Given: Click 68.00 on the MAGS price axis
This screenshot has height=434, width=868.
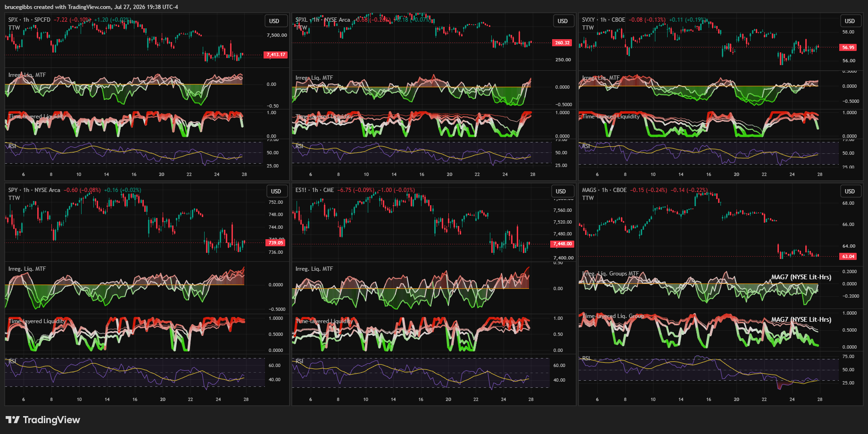Looking at the screenshot, I should click(848, 203).
